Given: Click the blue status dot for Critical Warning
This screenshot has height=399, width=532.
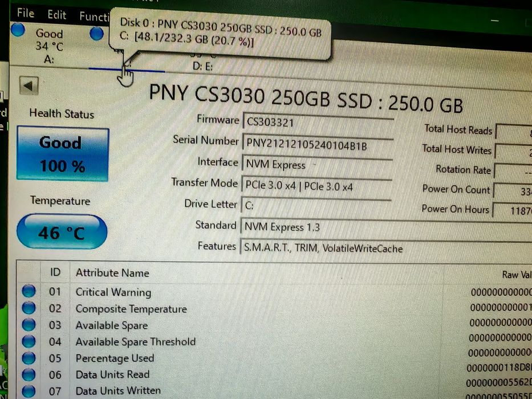Looking at the screenshot, I should click(29, 291).
